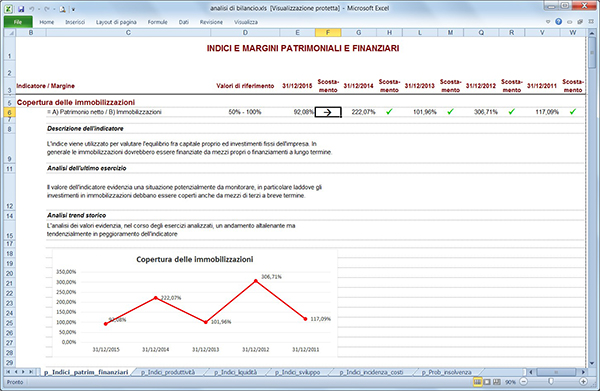Select column D header
The height and width of the screenshot is (391, 600).
click(245, 33)
